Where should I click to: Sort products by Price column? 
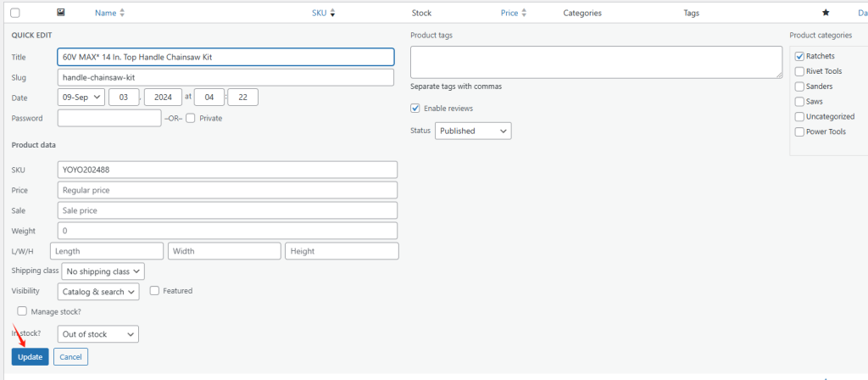tap(513, 13)
